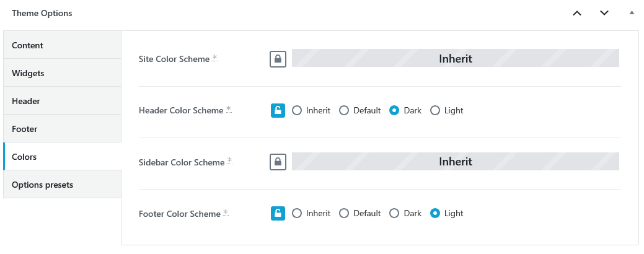Open the Header options tab

(x=63, y=101)
